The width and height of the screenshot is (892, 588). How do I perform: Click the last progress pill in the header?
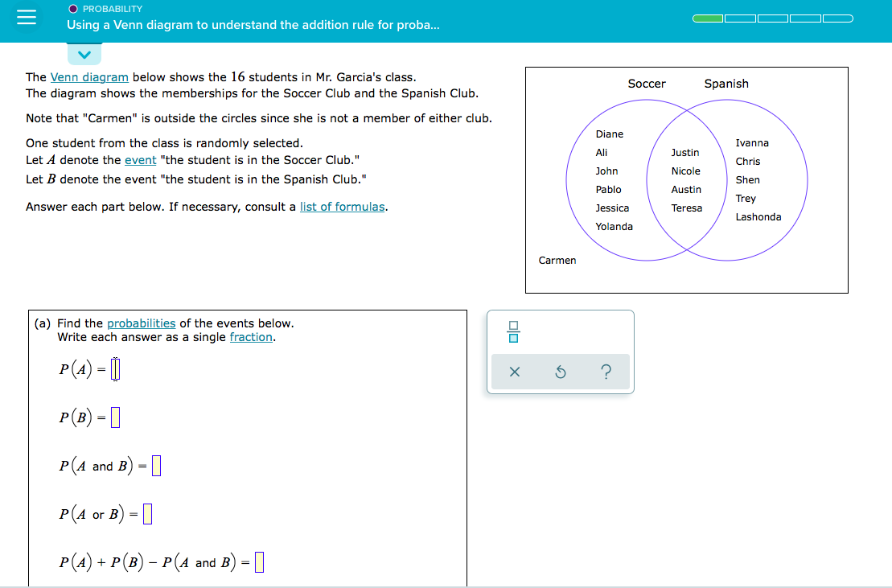click(838, 18)
